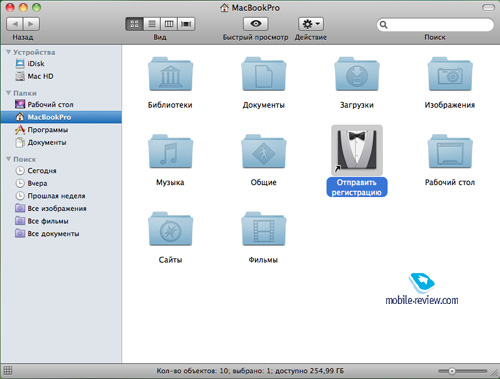Switch to Cover Flow view mode
This screenshot has width=500, height=379.
click(x=186, y=24)
